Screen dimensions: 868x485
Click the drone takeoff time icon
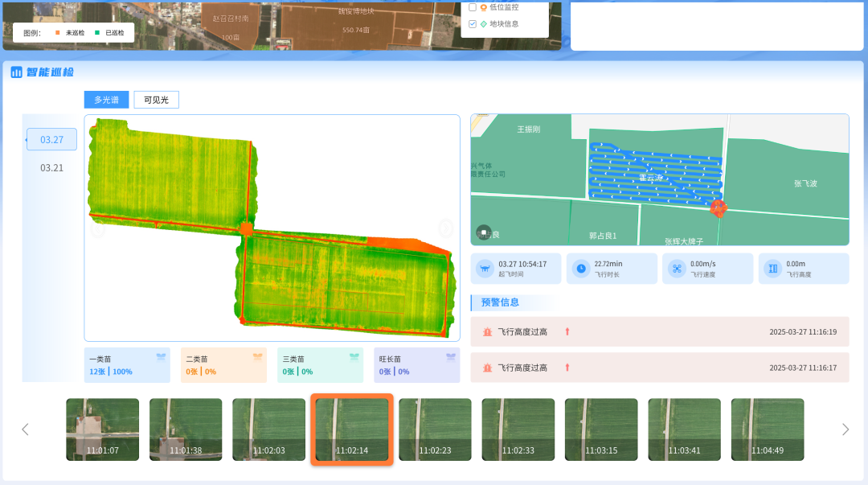[x=485, y=269]
